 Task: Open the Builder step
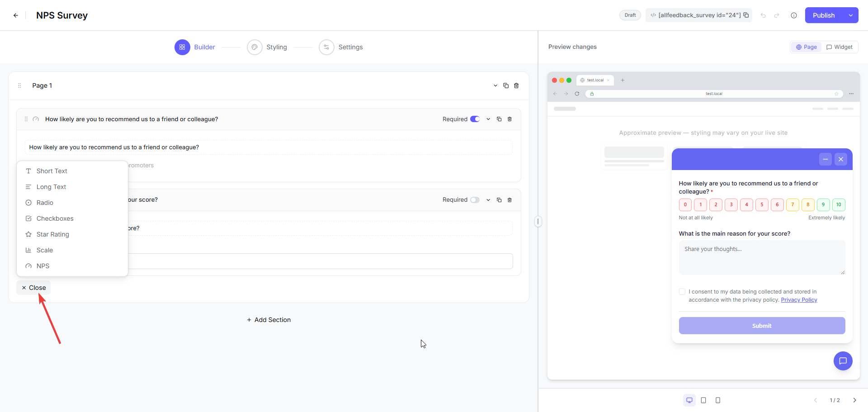pyautogui.click(x=195, y=47)
